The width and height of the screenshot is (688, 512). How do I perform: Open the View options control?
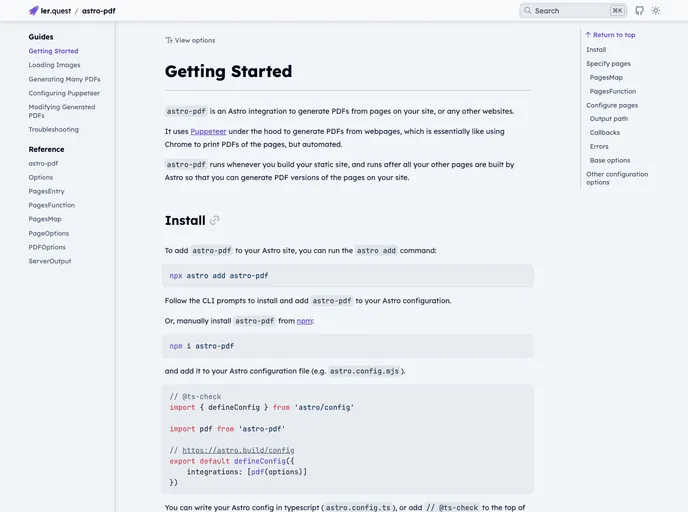tap(190, 40)
